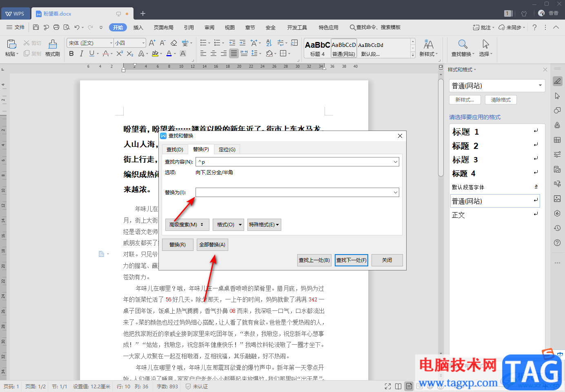Switch to full-screen view in status bar
The width and height of the screenshot is (565, 392).
pyautogui.click(x=388, y=386)
